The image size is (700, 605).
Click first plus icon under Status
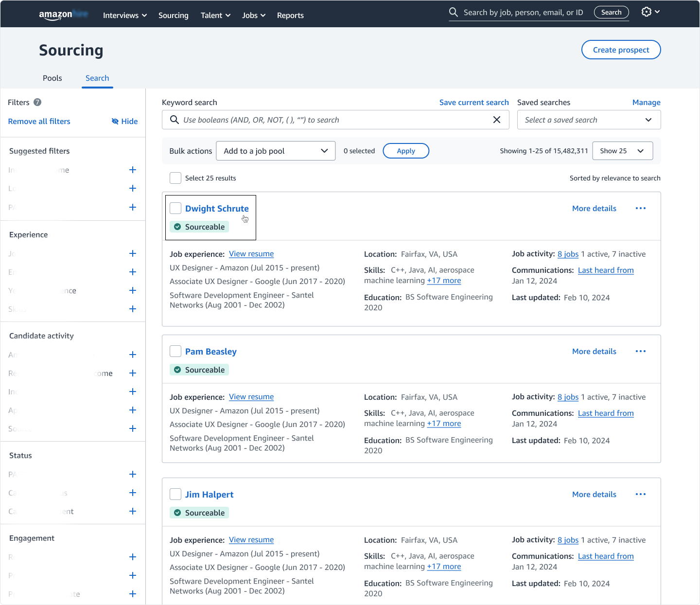click(133, 474)
